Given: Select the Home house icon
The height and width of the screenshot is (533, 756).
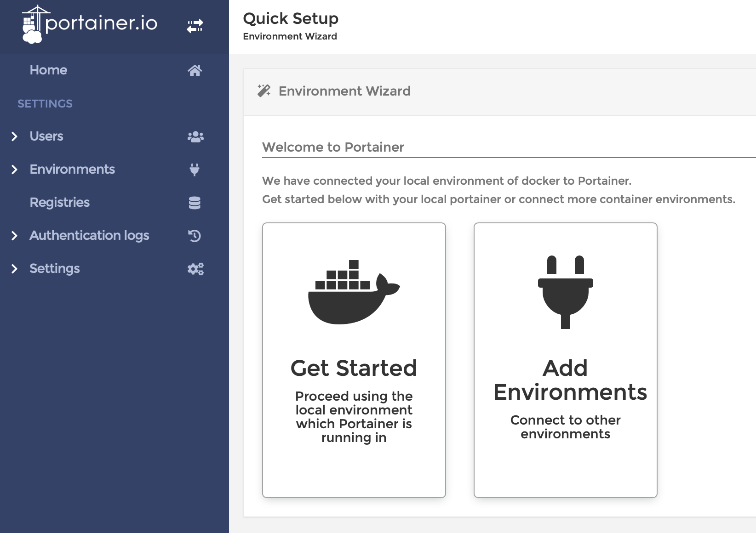Looking at the screenshot, I should coord(195,70).
